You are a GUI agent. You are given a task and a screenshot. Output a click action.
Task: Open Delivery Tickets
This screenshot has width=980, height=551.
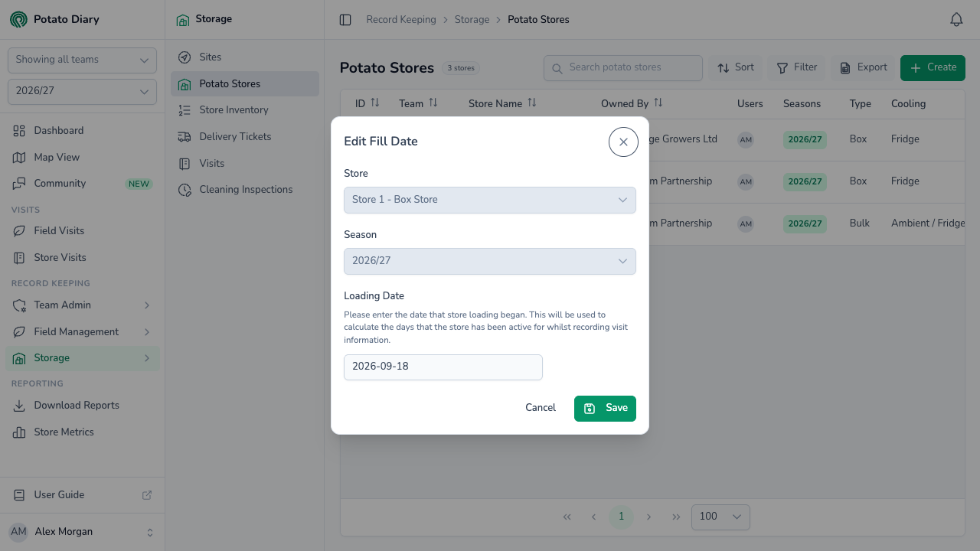click(245, 137)
